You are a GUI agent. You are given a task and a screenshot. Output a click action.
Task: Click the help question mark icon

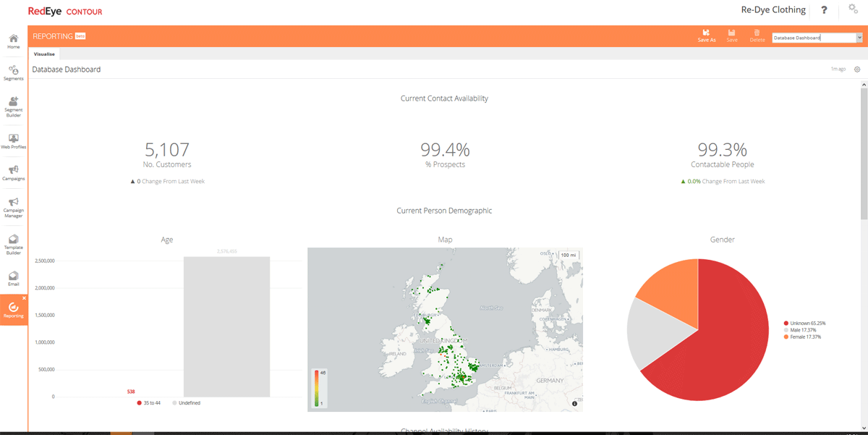click(x=824, y=10)
